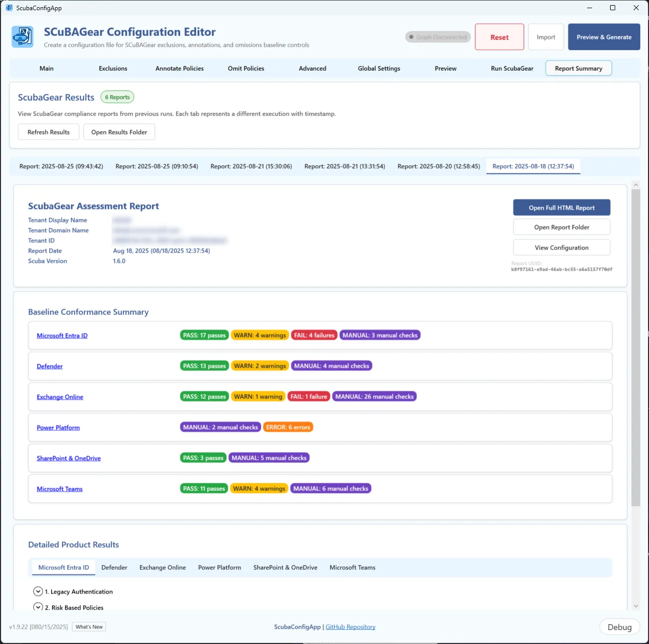649x644 pixels.
Task: Open the Run ScubaGear tab
Action: pyautogui.click(x=512, y=68)
